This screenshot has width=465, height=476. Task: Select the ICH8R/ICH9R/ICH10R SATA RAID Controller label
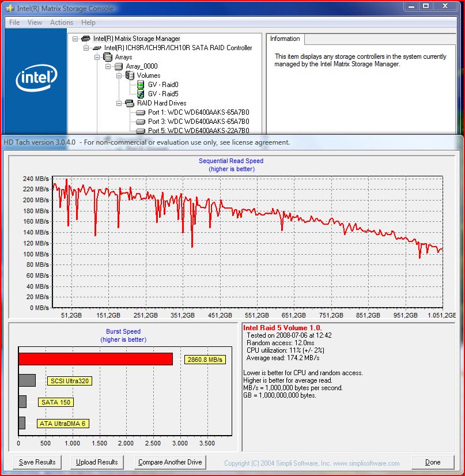[178, 48]
